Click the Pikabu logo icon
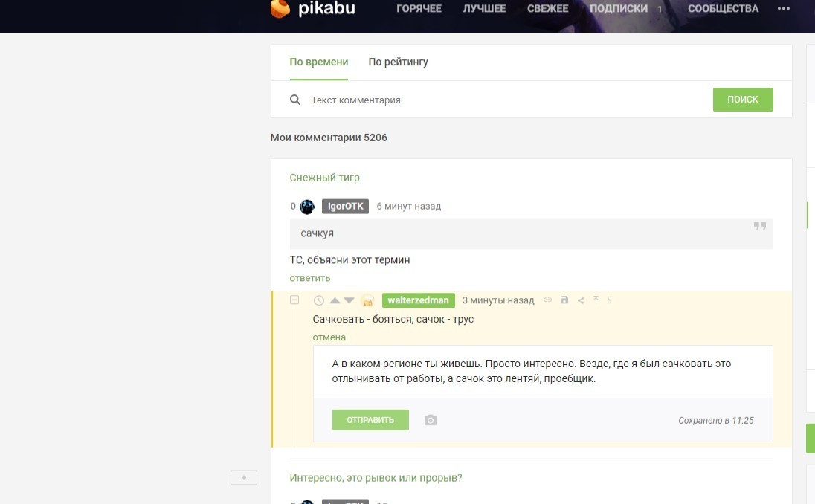Viewport: 815px width, 504px height. pyautogui.click(x=280, y=8)
